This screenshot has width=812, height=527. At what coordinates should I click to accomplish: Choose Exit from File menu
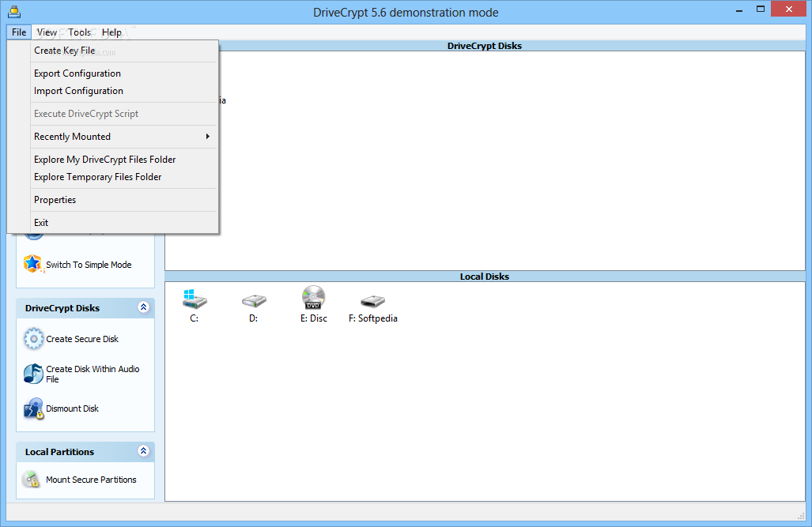pyautogui.click(x=124, y=223)
